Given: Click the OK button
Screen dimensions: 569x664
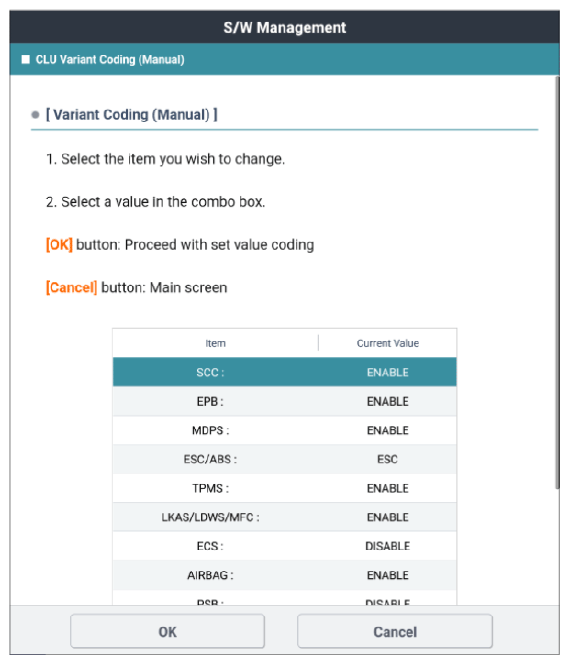Looking at the screenshot, I should click(168, 631).
